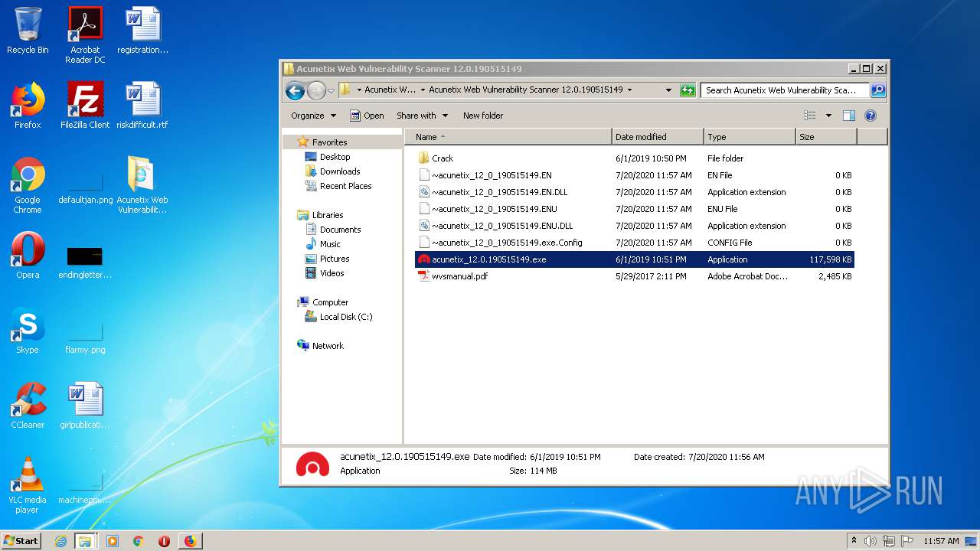980x551 pixels.
Task: Open the Start menu
Action: 21,541
